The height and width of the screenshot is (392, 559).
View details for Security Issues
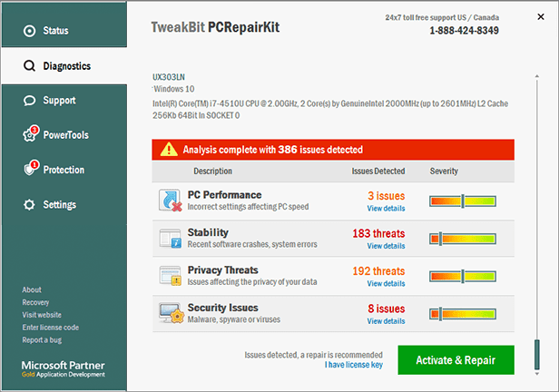click(386, 321)
